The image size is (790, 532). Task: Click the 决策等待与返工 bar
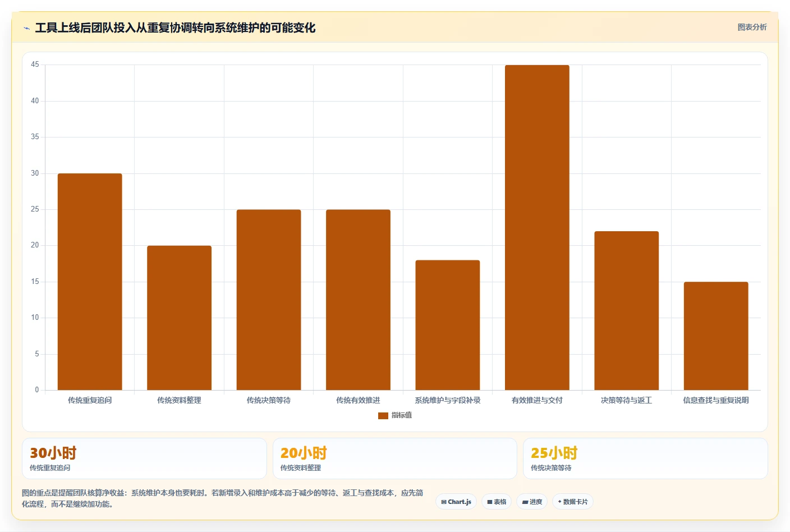626,310
